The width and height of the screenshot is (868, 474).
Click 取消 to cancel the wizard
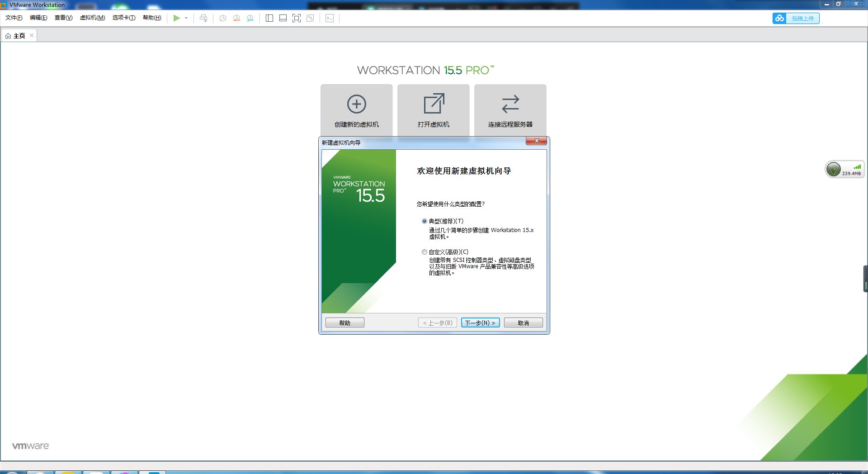pos(524,323)
